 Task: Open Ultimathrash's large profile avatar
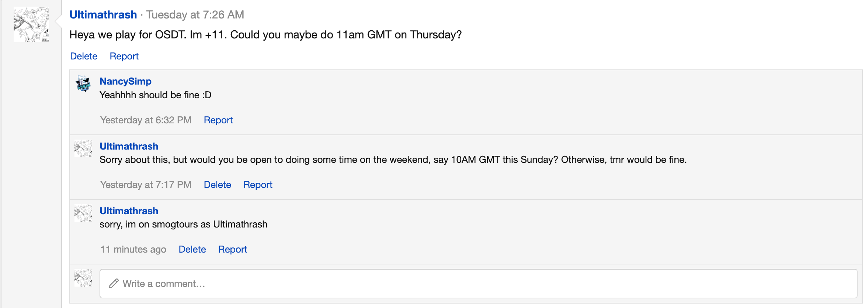pos(31,24)
